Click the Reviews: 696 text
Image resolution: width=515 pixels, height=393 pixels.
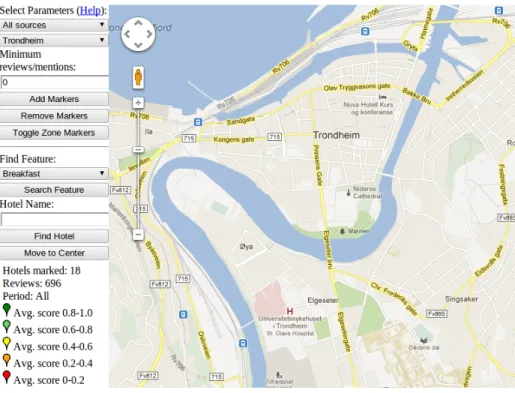pyautogui.click(x=32, y=283)
